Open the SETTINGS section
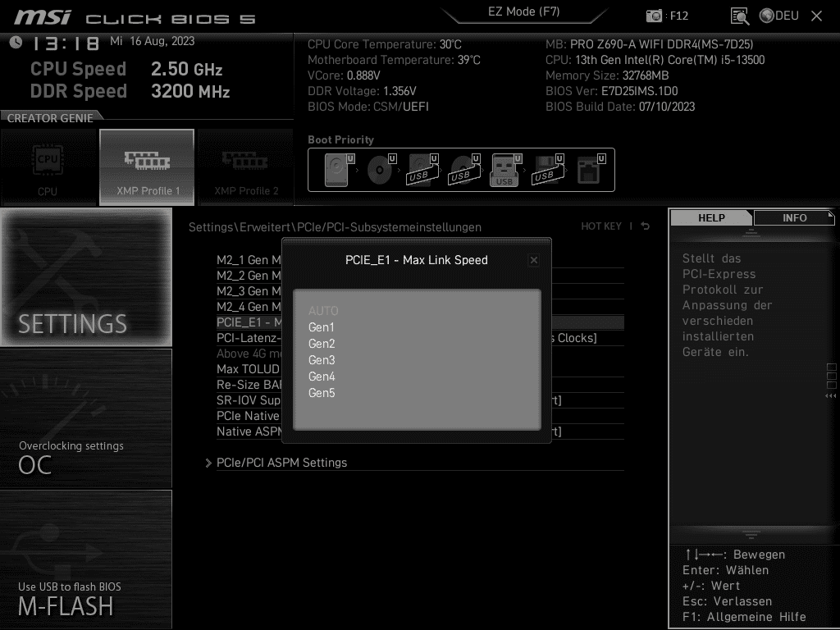Screen dimensions: 840x630 click(x=86, y=277)
